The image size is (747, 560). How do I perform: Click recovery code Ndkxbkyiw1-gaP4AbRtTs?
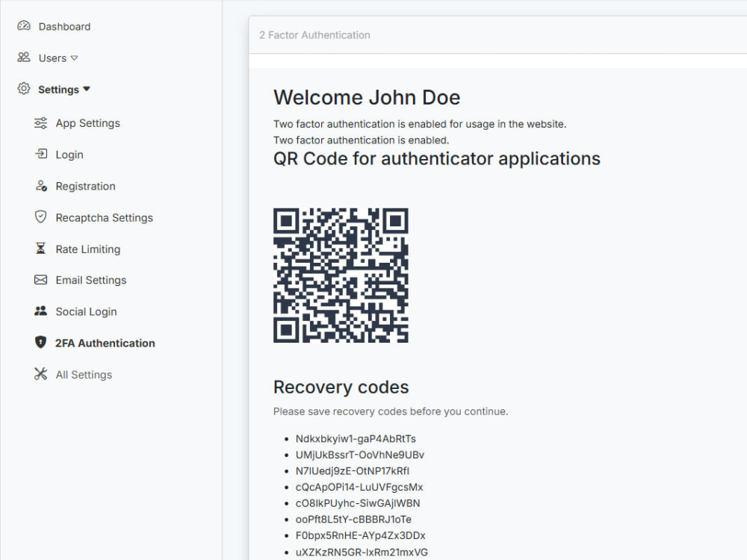(x=356, y=438)
